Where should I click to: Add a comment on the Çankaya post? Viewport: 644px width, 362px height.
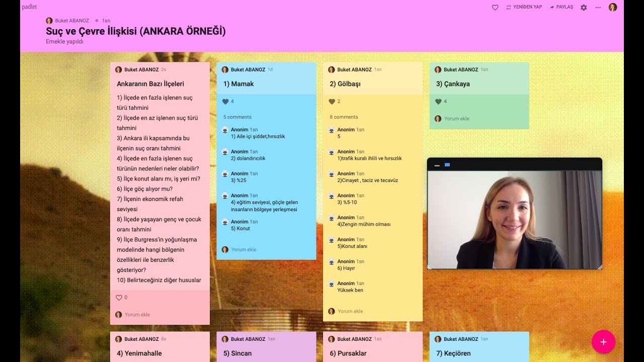457,119
